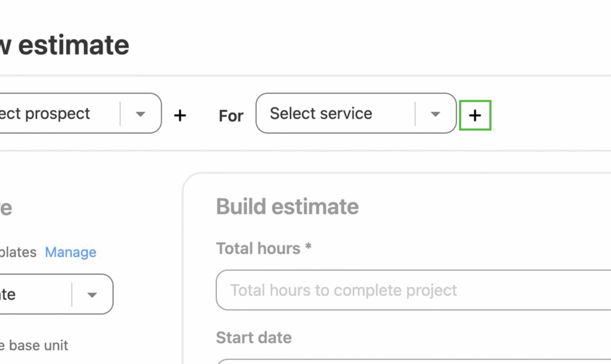Click the "Select service" placeholder text

(x=321, y=113)
